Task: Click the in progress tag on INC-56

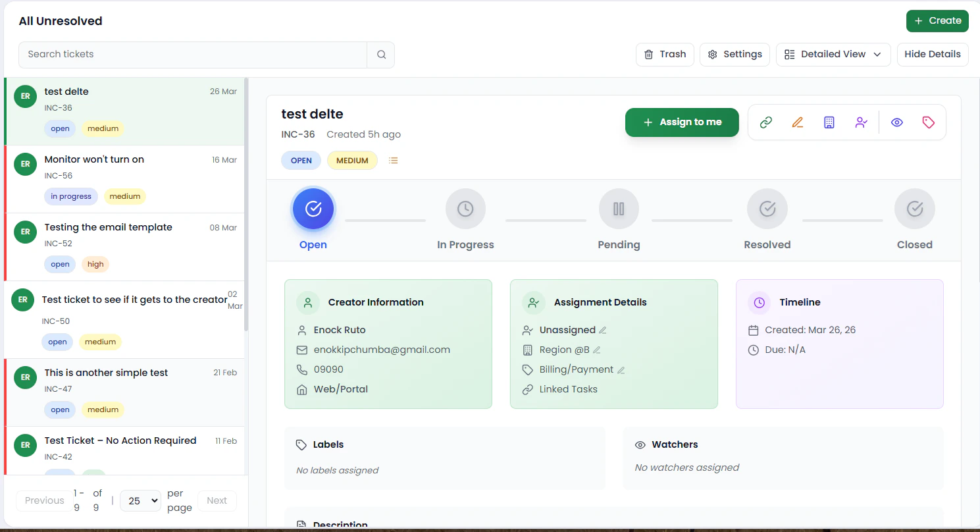Action: (71, 196)
